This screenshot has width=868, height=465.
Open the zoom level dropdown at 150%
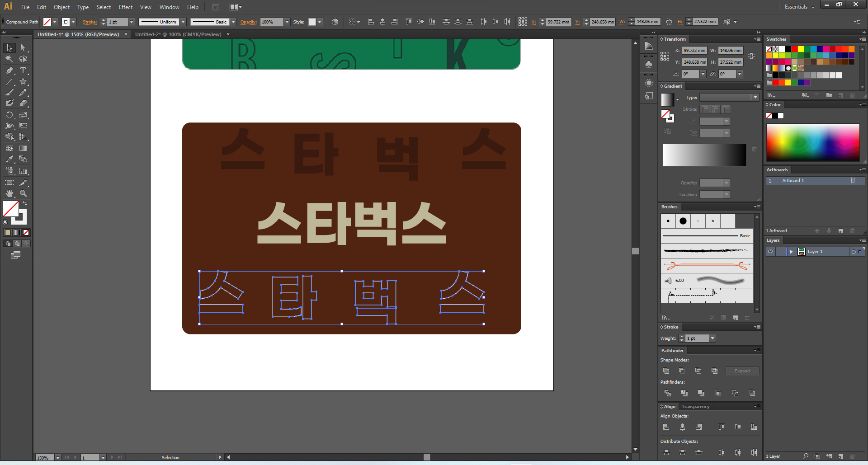57,458
